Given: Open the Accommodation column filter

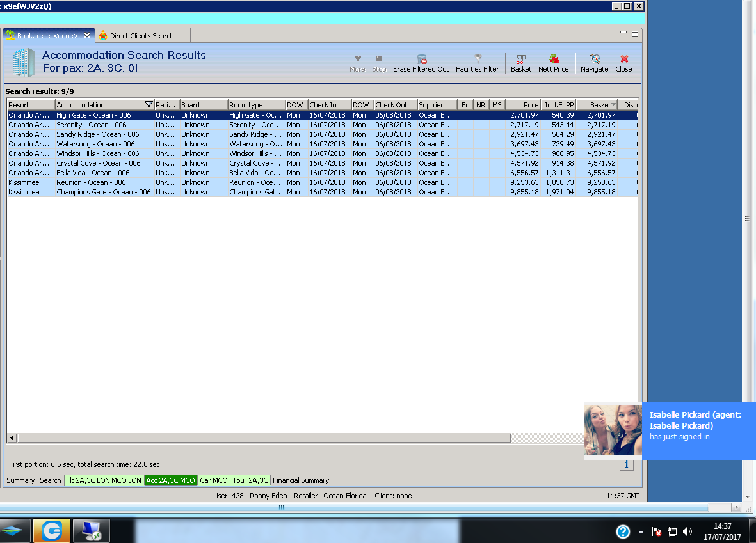Looking at the screenshot, I should coord(149,104).
